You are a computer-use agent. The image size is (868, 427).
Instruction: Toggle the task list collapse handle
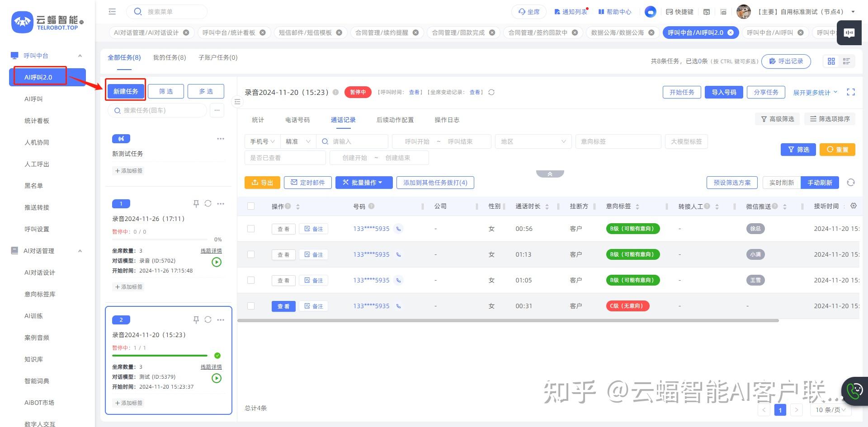pyautogui.click(x=237, y=102)
